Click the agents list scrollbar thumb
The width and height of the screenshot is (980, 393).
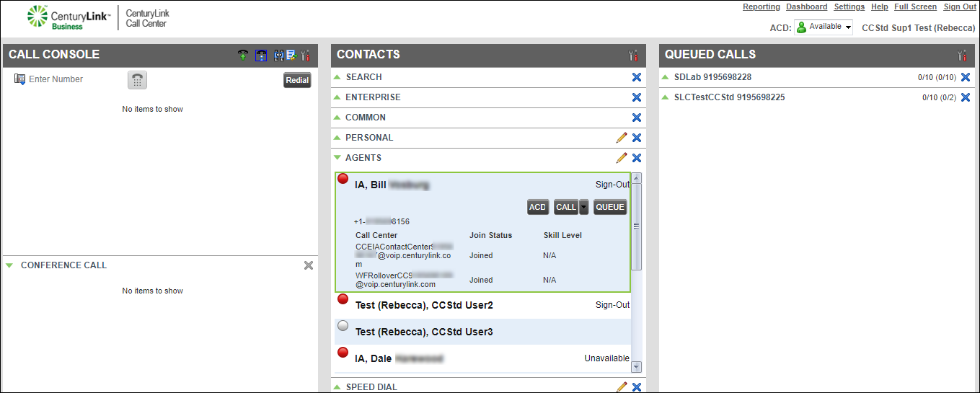pos(636,226)
